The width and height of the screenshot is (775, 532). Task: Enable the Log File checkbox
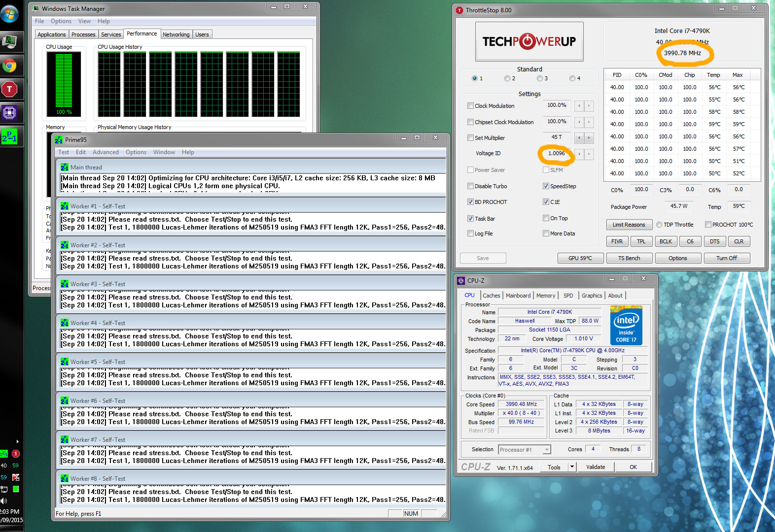471,233
